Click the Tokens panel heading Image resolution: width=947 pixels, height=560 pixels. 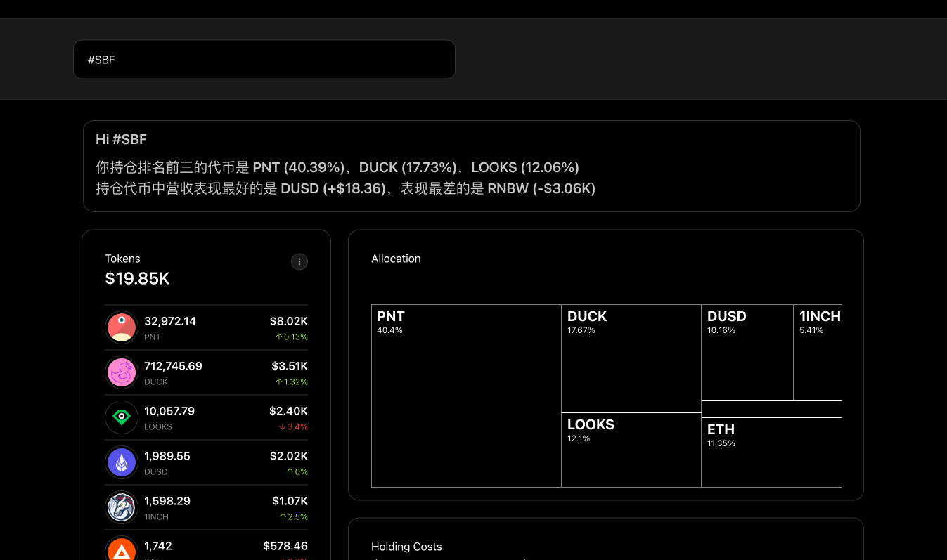[x=122, y=259]
